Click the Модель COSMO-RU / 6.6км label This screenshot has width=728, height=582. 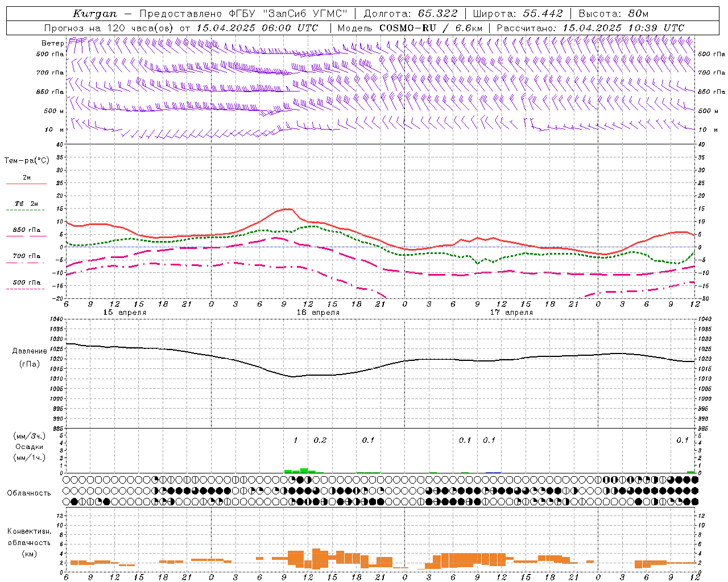tap(410, 28)
